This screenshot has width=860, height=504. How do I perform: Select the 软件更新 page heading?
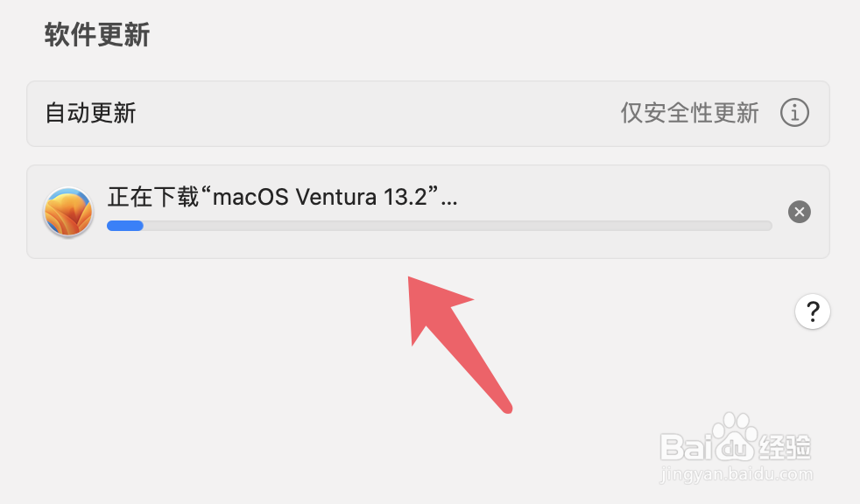(x=97, y=35)
